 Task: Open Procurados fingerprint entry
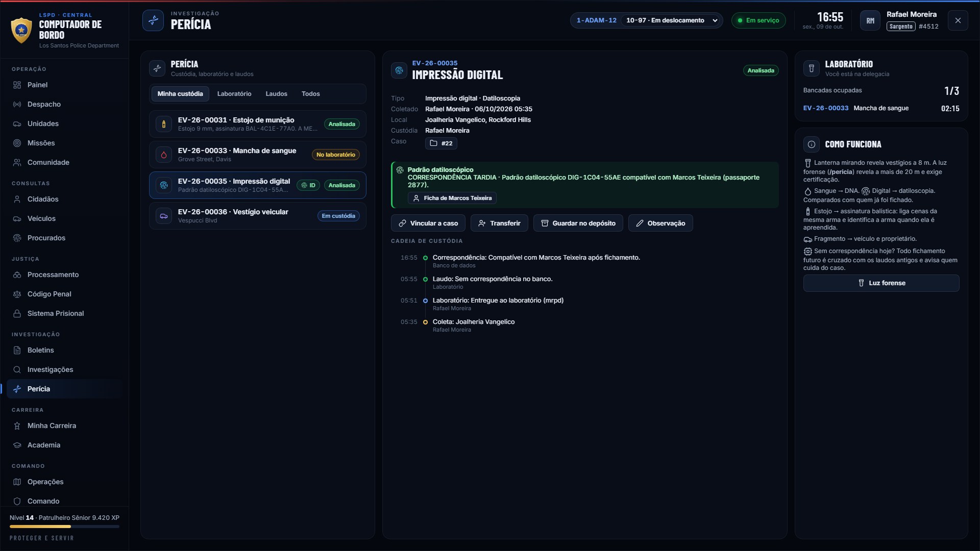[64, 238]
